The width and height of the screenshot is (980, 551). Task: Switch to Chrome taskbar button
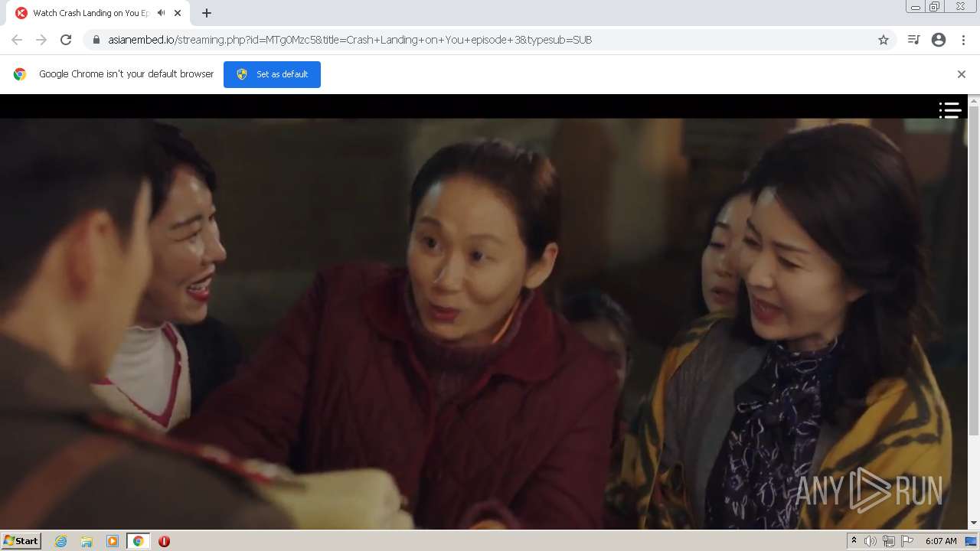139,541
